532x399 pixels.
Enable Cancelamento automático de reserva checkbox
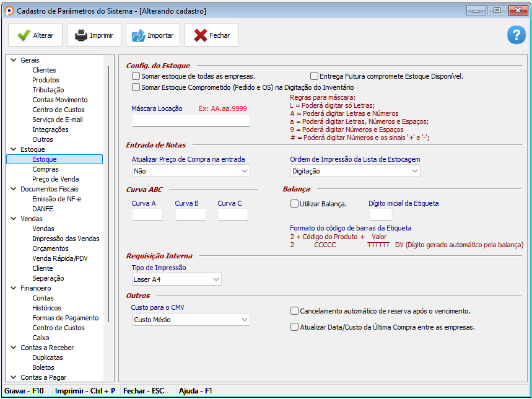295,311
